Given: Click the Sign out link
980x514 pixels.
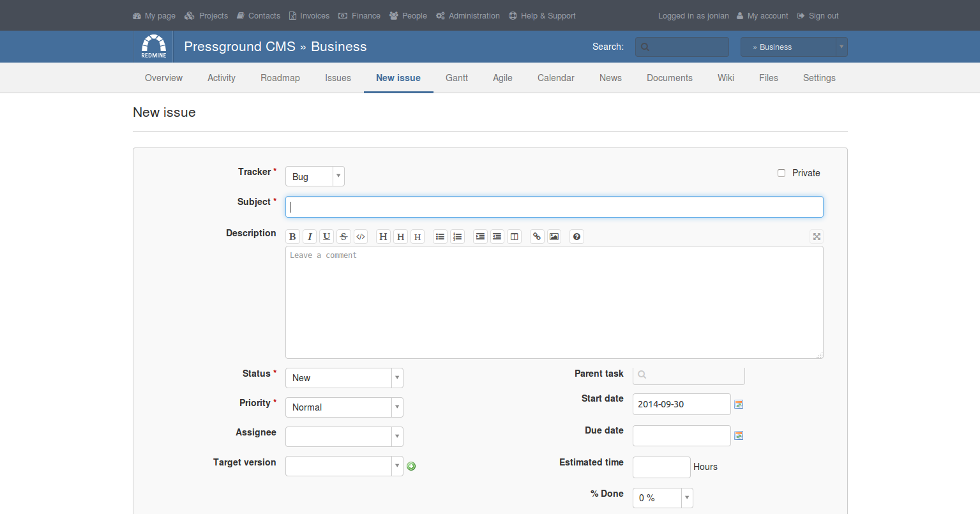Looking at the screenshot, I should tap(823, 16).
